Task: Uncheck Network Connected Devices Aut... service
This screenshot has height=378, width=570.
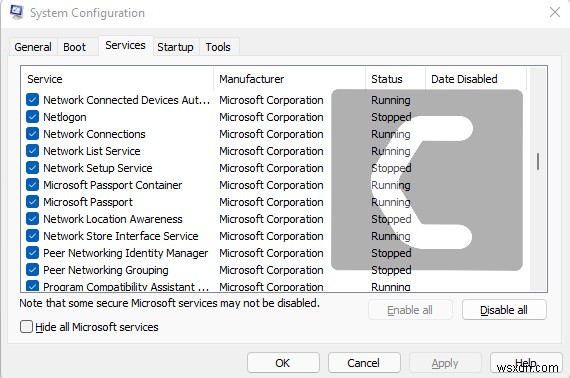Action: tap(32, 100)
